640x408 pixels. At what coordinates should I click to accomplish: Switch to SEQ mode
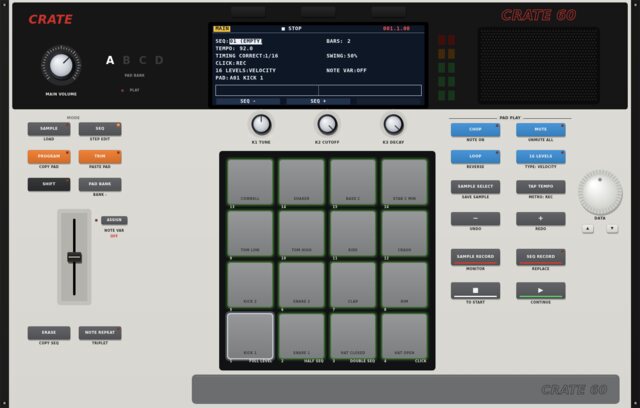coord(100,129)
